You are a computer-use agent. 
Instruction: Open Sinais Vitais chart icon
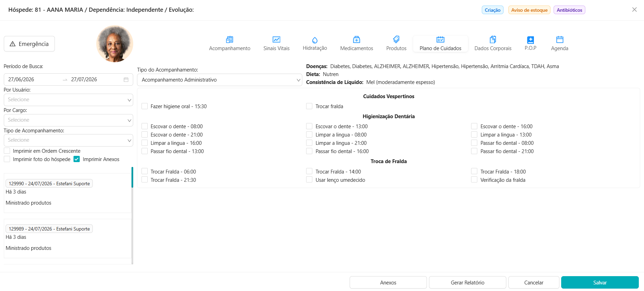pos(276,39)
